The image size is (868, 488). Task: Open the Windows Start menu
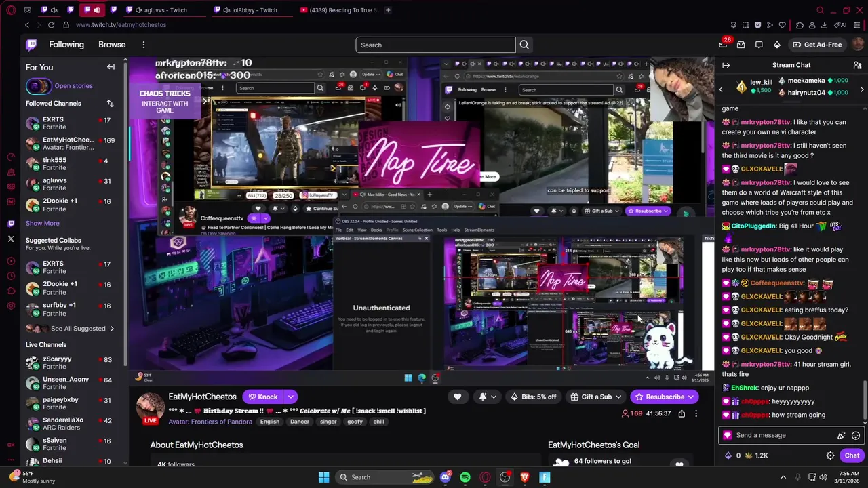click(323, 477)
